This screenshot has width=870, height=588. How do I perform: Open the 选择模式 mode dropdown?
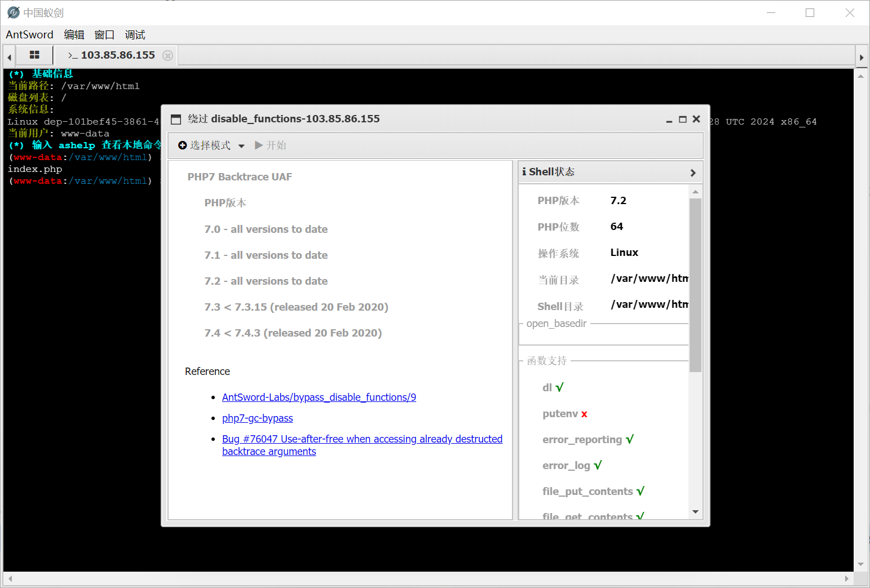pos(211,145)
